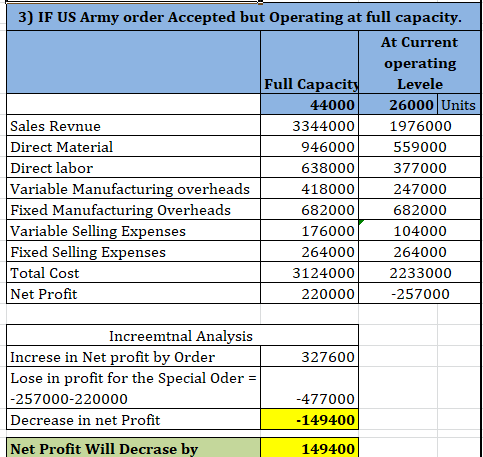The width and height of the screenshot is (483, 457).
Task: Select 'Variable Manufacturing overheads' label
Action: (x=133, y=188)
